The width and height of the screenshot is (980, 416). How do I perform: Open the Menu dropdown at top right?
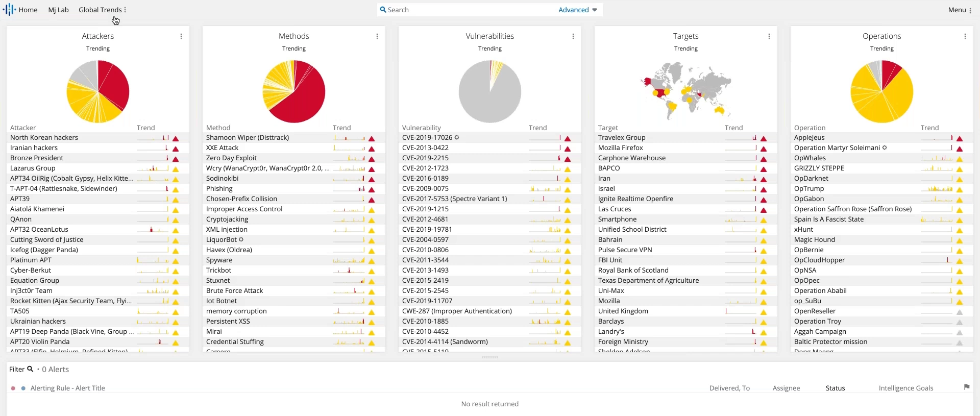(x=960, y=10)
